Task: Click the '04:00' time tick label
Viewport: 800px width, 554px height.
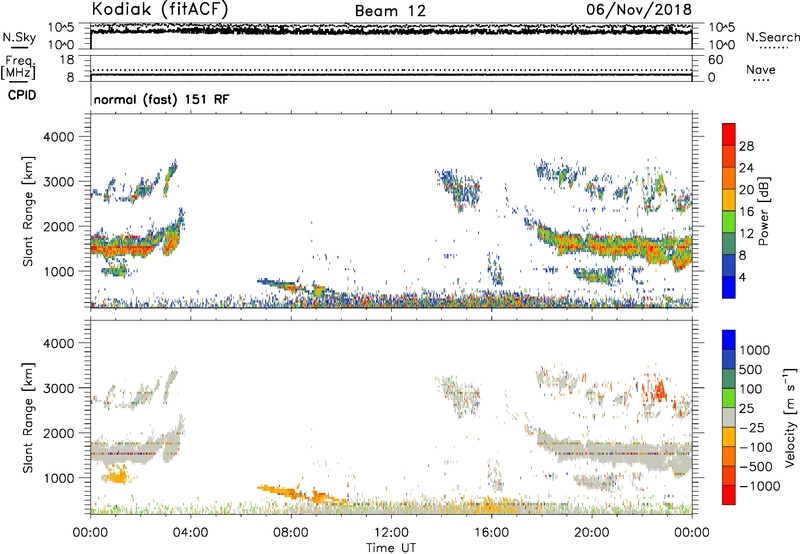Action: (190, 533)
